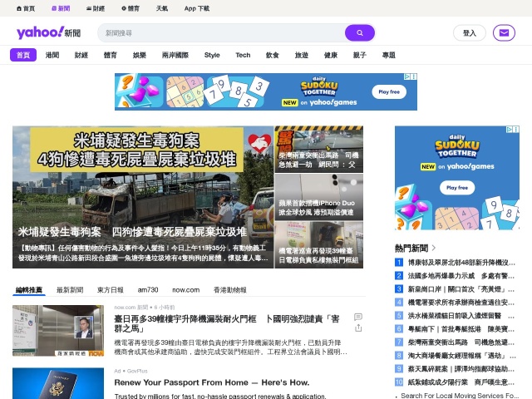Open the 健康 category
This screenshot has height=399, width=532.
pos(331,55)
